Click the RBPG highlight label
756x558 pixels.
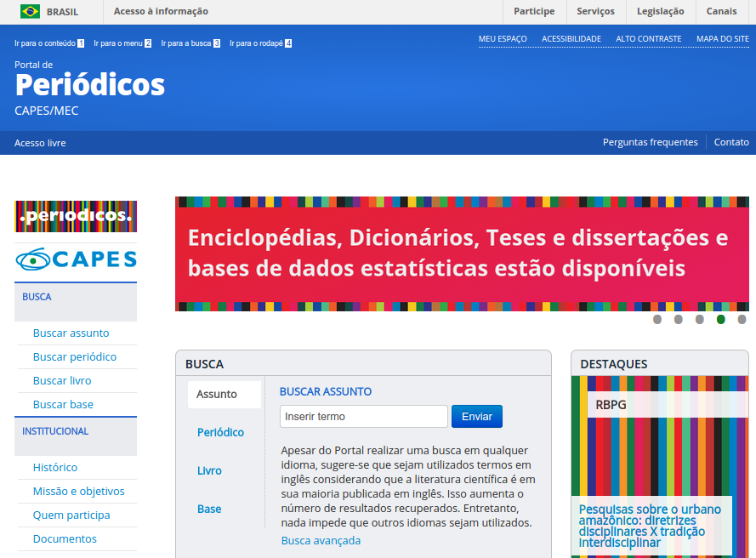[611, 405]
